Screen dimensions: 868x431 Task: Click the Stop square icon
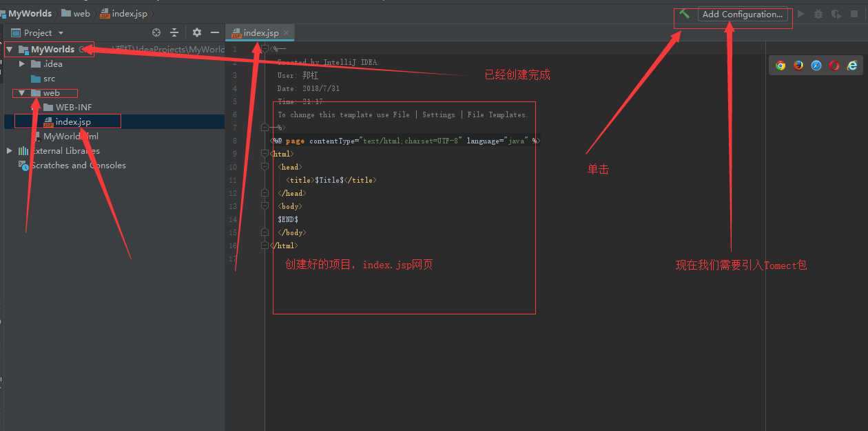pos(854,14)
